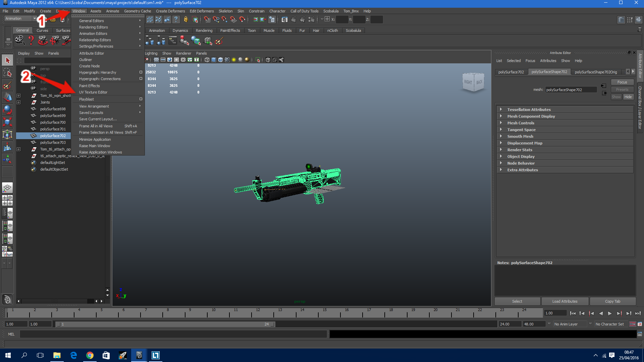Select Show Manipulator tool with axis arrows
Viewport: 644px width, 362px height.
coord(7,159)
